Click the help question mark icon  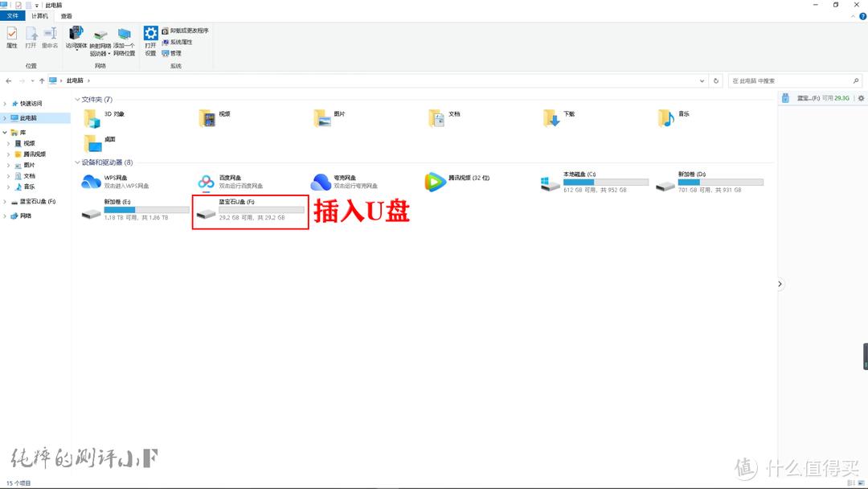click(x=862, y=16)
